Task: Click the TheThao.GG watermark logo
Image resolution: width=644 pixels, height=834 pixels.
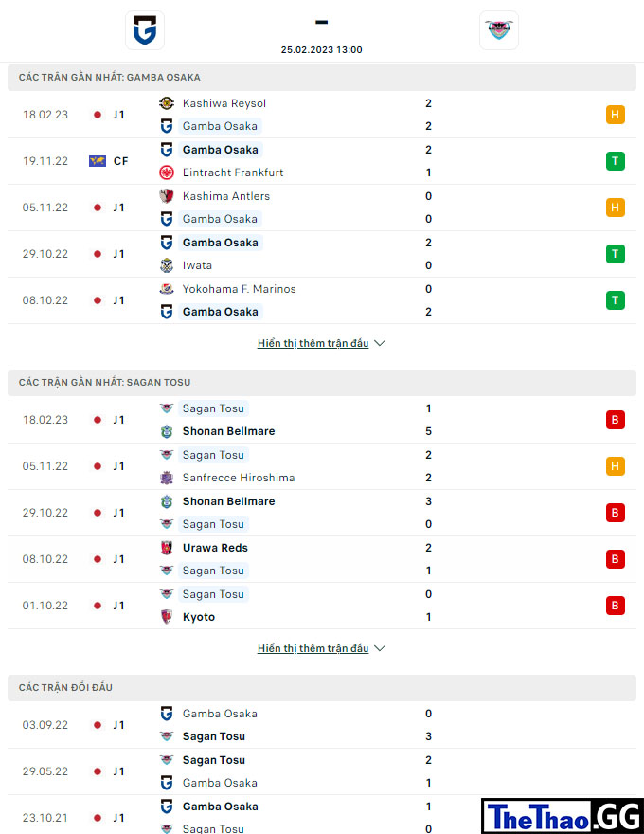Action: pyautogui.click(x=563, y=816)
